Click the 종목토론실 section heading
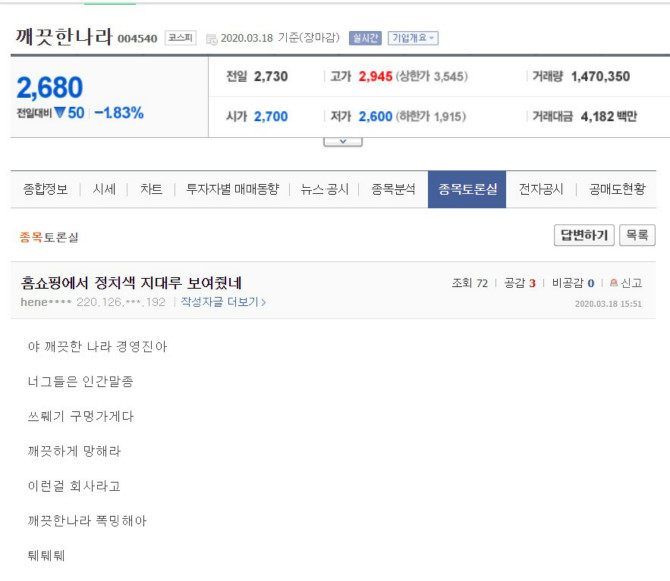This screenshot has height=581, width=670. coord(49,237)
